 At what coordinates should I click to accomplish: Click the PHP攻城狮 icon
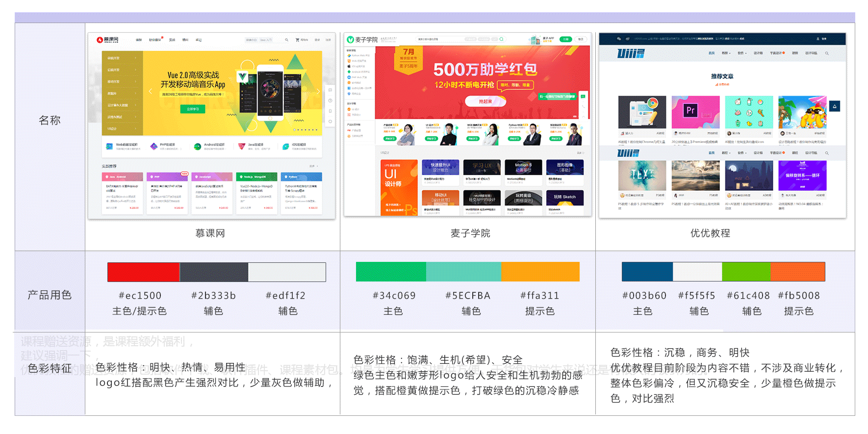pos(153,146)
